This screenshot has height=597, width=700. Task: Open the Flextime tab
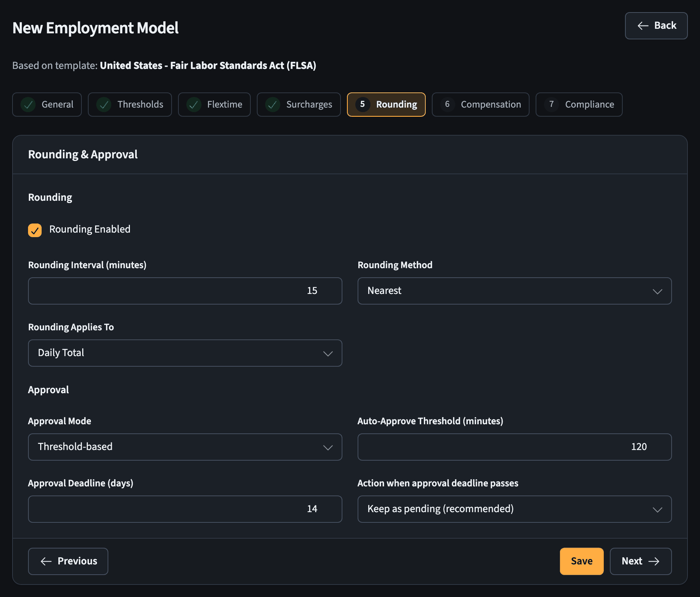[214, 105]
